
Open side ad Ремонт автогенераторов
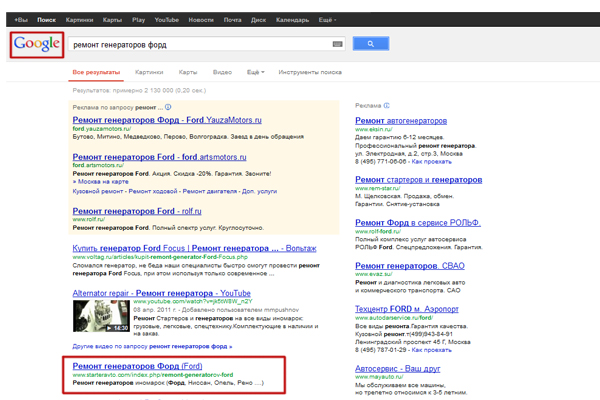point(401,121)
